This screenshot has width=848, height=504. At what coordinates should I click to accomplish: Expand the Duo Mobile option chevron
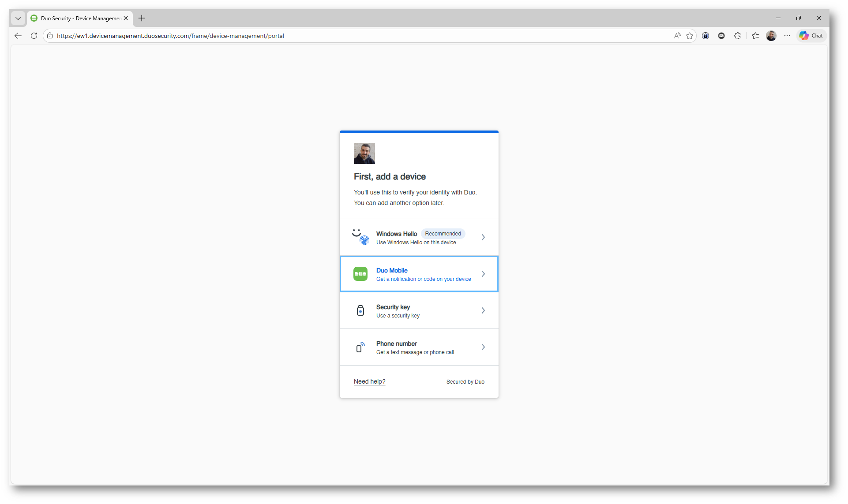coord(483,274)
